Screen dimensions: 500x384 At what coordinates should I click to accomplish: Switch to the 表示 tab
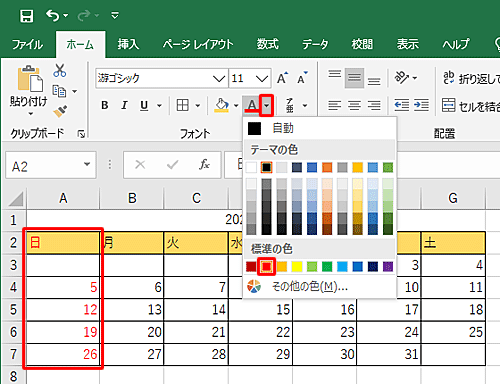pyautogui.click(x=408, y=44)
